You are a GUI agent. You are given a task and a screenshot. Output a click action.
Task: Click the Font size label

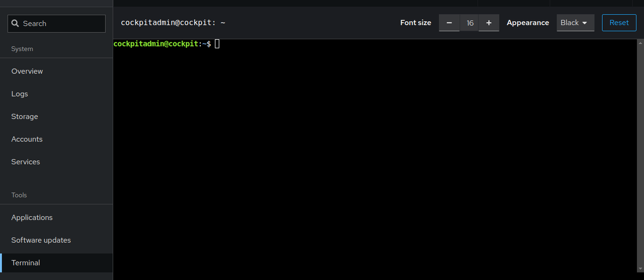(416, 23)
